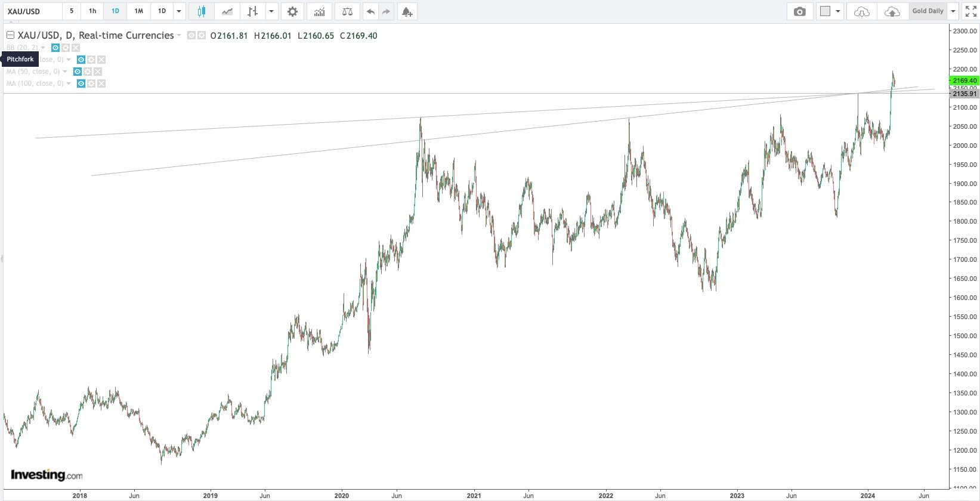Click the grey 2135.91 horizontal line label
Viewport: 980px width, 501px height.
pos(964,94)
